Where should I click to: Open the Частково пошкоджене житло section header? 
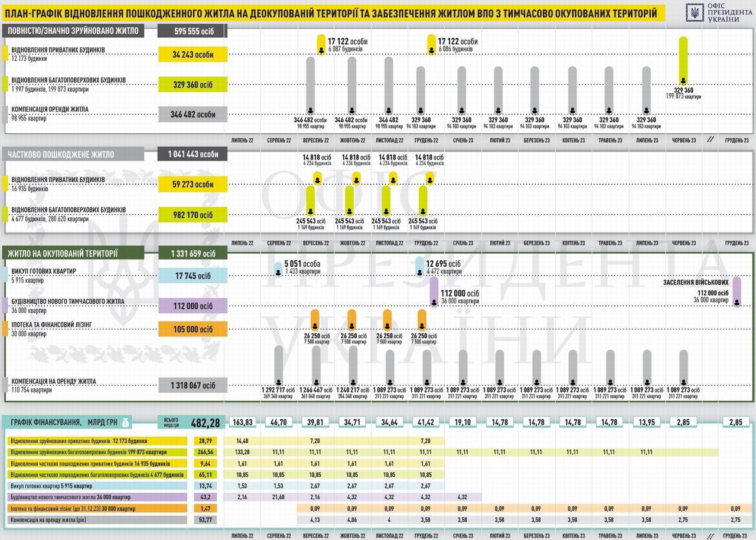tap(74, 155)
